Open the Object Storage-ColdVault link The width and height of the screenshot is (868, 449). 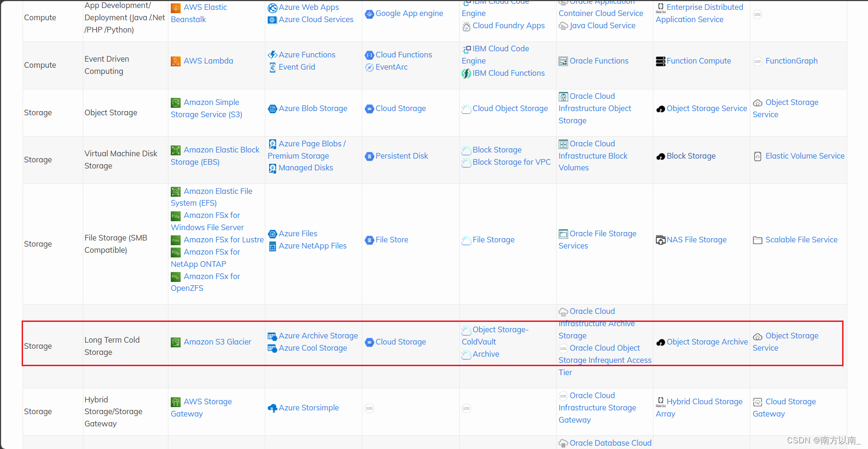[495, 336]
